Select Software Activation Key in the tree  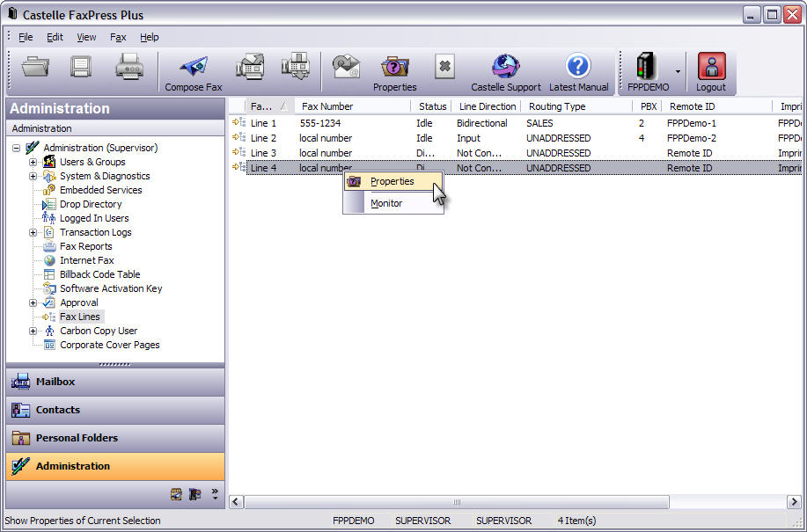[111, 288]
